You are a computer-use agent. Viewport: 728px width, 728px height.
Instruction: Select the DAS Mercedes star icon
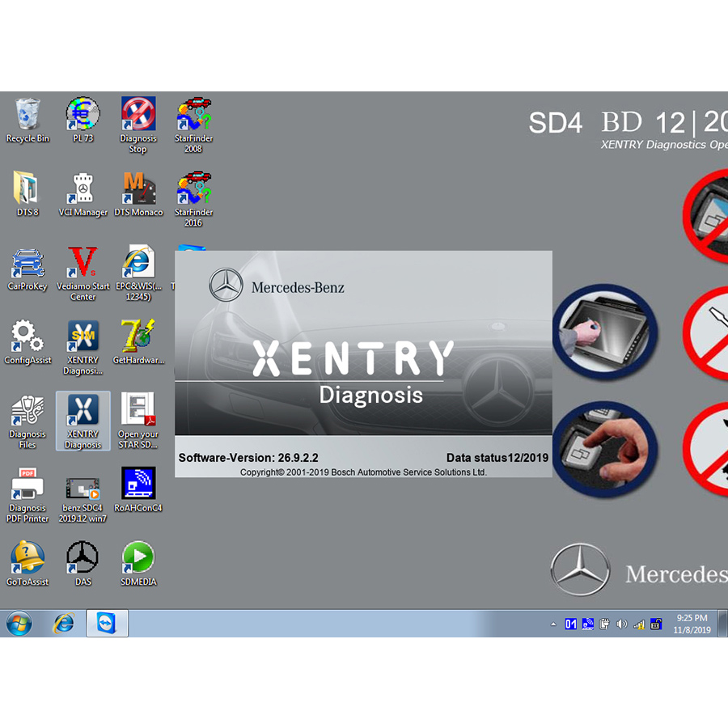[x=83, y=558]
